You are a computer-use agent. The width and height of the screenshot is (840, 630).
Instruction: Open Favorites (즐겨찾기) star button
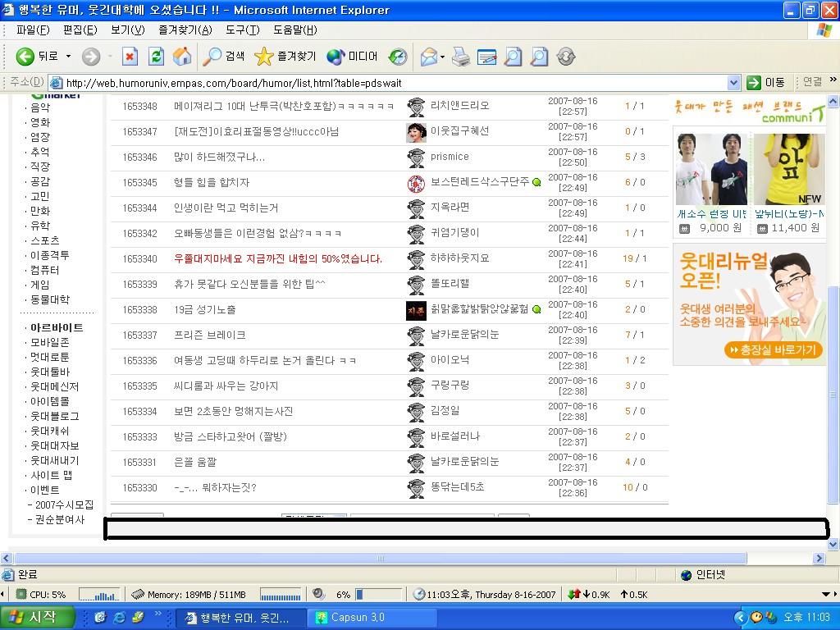285,57
